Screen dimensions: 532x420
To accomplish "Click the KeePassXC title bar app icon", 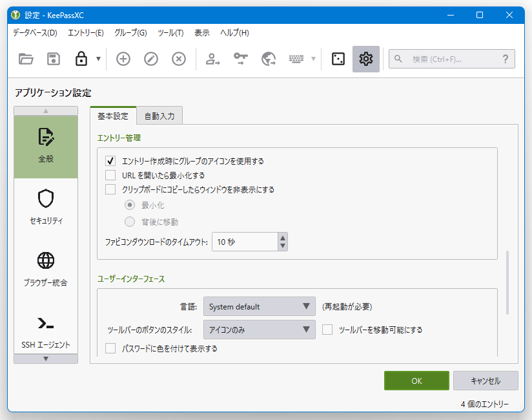I will (15, 15).
